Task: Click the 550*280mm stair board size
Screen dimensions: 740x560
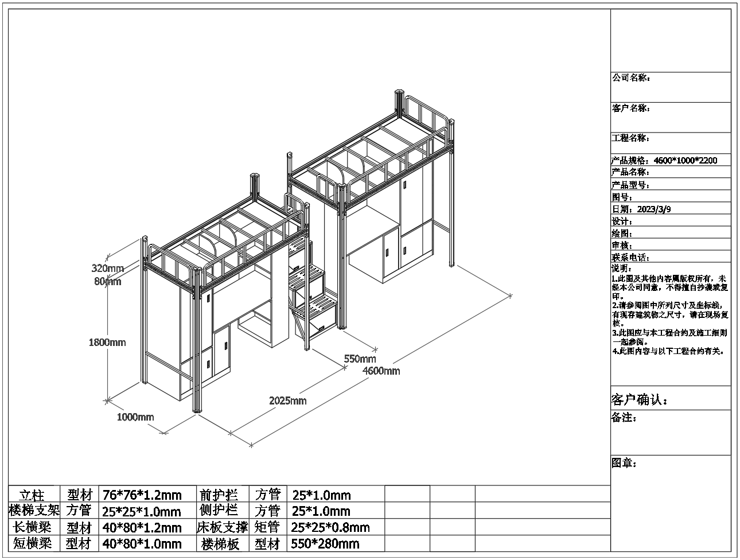Action: (x=325, y=544)
